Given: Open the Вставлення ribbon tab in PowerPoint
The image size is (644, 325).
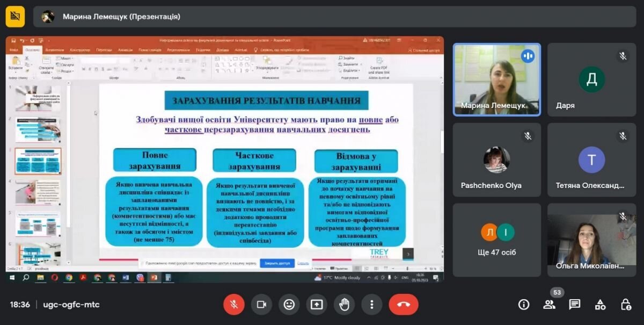Looking at the screenshot, I should [54, 49].
